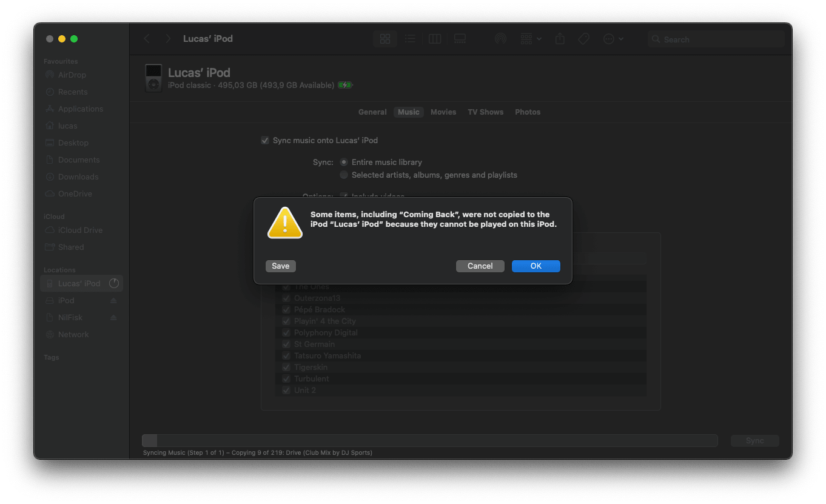Image resolution: width=826 pixels, height=504 pixels.
Task: Select Lucas' iPod in Locations
Action: [81, 284]
